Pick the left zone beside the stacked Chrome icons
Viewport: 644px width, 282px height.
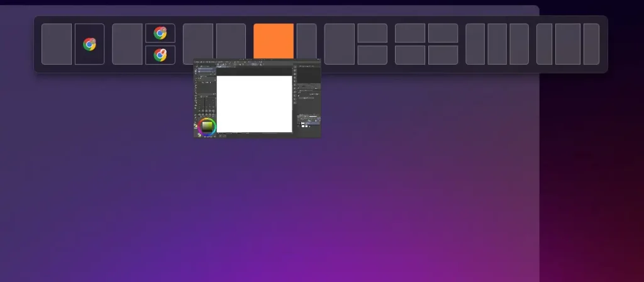click(x=127, y=44)
